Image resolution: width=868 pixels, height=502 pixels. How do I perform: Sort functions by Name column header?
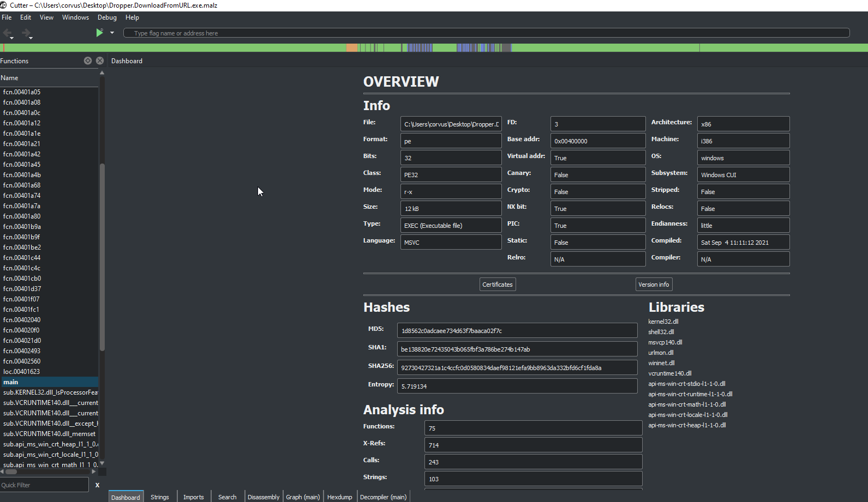49,78
